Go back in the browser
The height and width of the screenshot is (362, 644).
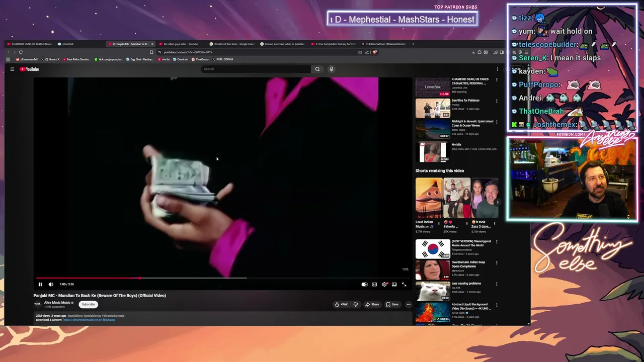(x=8, y=52)
